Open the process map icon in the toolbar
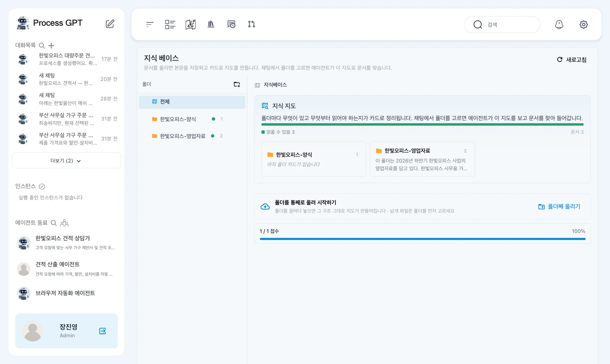Screen dimensions: 610x364 point(191,24)
